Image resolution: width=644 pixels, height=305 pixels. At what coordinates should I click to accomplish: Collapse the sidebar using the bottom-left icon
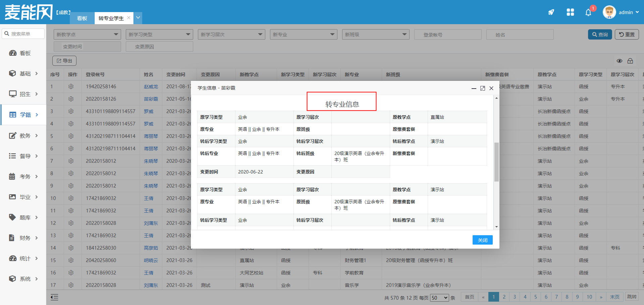[54, 297]
